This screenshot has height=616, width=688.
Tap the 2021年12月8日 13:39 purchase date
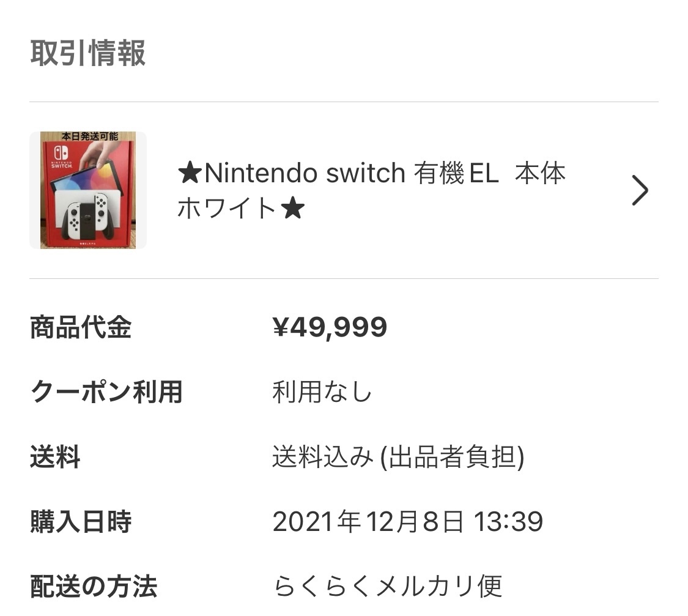(407, 522)
